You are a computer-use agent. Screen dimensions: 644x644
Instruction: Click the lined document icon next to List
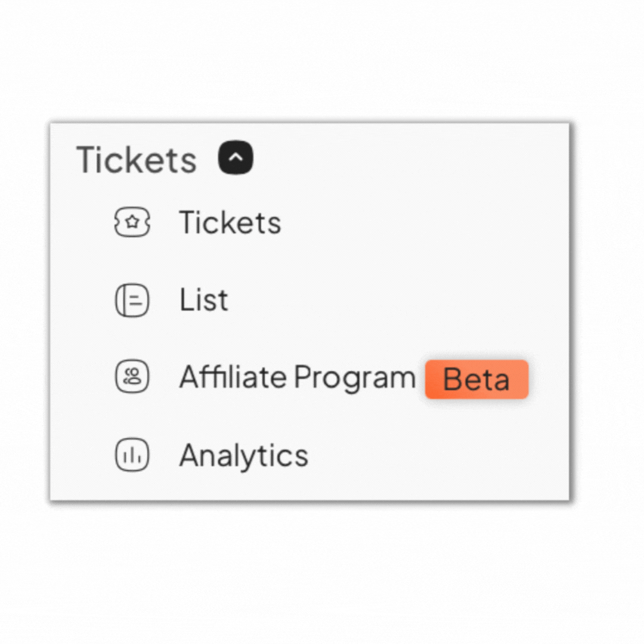coord(132,300)
